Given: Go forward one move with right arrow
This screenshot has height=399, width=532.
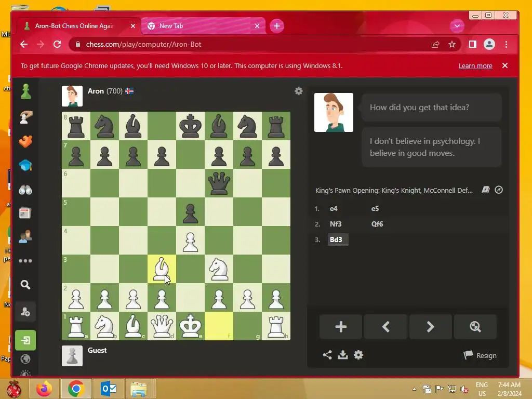Looking at the screenshot, I should click(431, 327).
